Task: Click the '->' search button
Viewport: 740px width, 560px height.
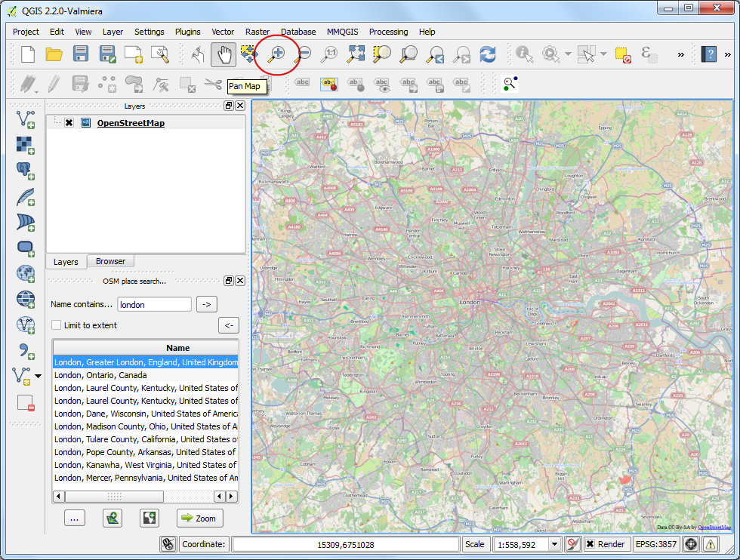Action: point(207,304)
